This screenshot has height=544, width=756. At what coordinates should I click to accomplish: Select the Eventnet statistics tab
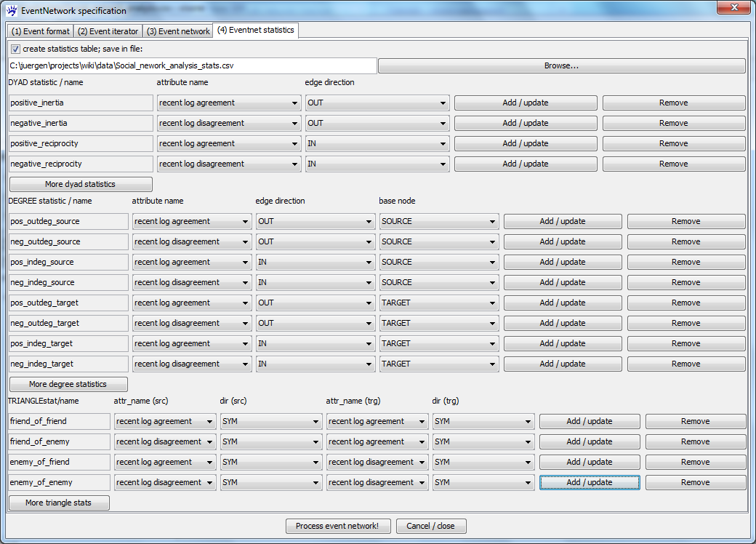(256, 30)
